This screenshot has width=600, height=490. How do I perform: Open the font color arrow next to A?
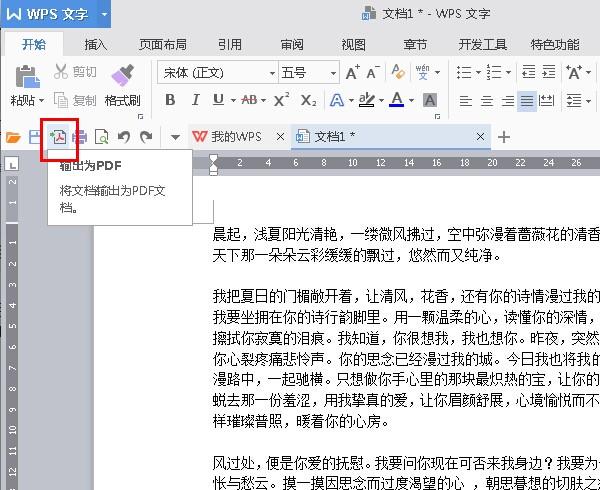[x=411, y=100]
